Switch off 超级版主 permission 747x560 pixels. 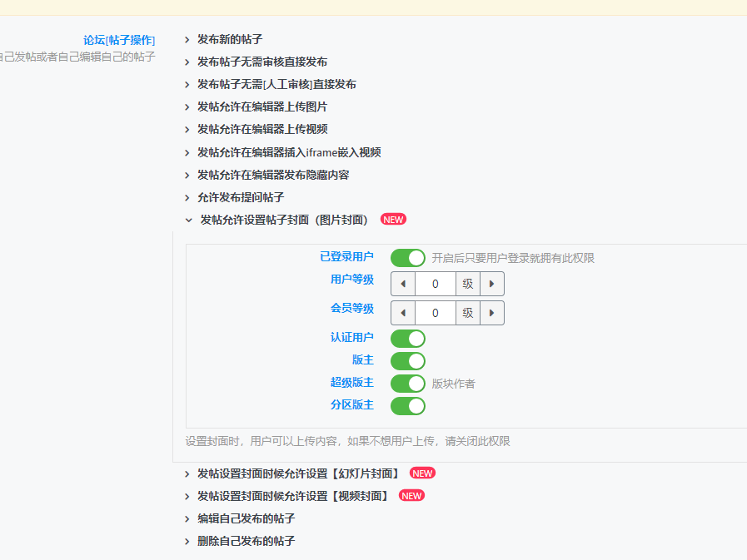point(407,383)
